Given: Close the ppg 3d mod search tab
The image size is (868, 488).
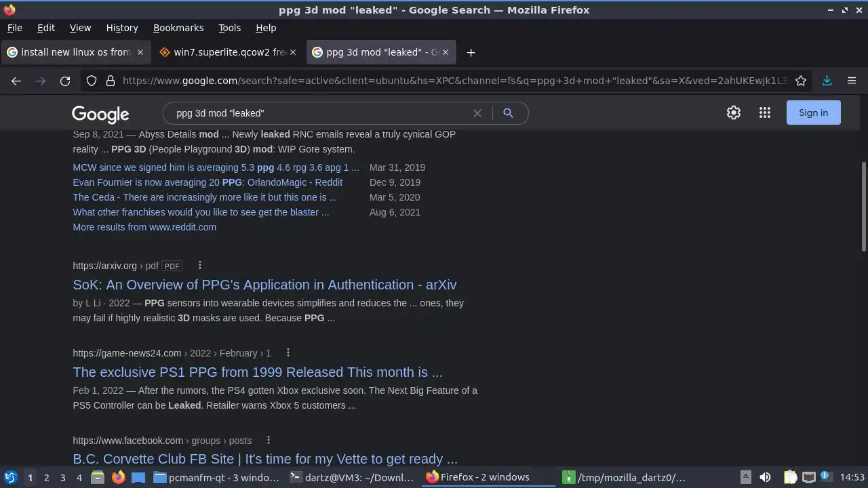Looking at the screenshot, I should tap(446, 52).
